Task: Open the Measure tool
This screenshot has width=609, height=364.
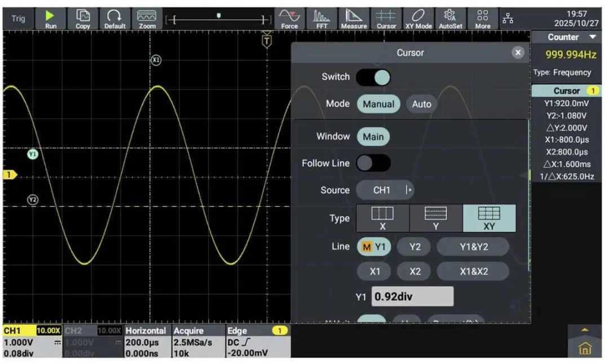Action: point(354,19)
